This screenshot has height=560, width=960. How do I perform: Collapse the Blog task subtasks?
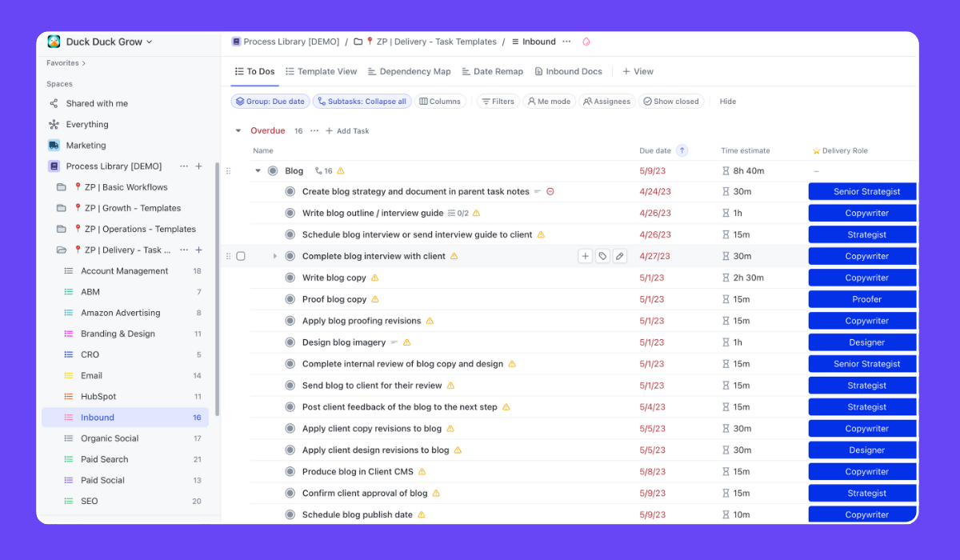pos(258,170)
